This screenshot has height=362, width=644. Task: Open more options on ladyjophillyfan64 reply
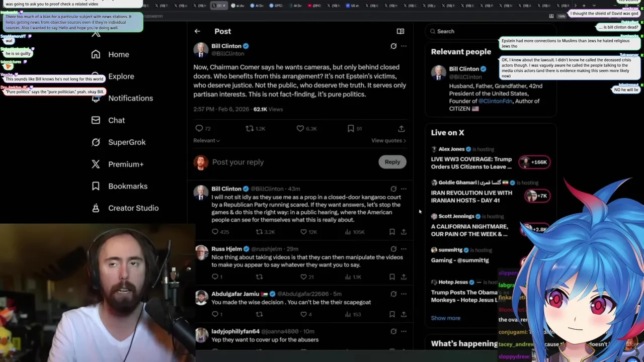[x=404, y=331]
